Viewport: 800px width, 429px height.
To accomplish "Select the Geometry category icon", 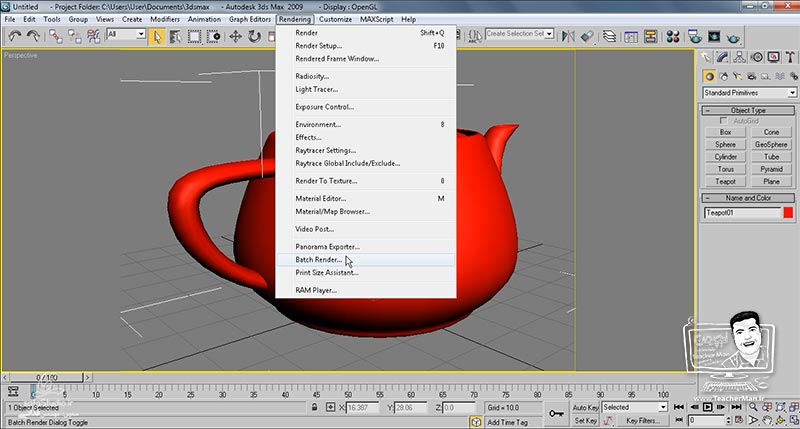I will (709, 77).
